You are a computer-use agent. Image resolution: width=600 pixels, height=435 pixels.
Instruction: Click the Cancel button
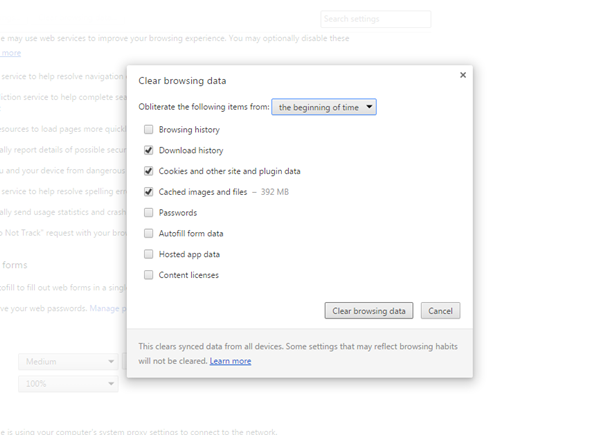click(x=440, y=311)
